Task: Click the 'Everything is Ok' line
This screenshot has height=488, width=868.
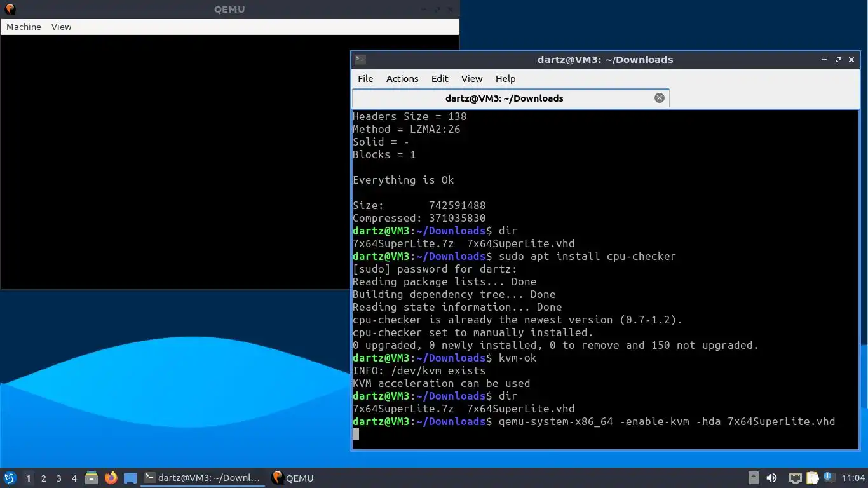Action: (403, 180)
